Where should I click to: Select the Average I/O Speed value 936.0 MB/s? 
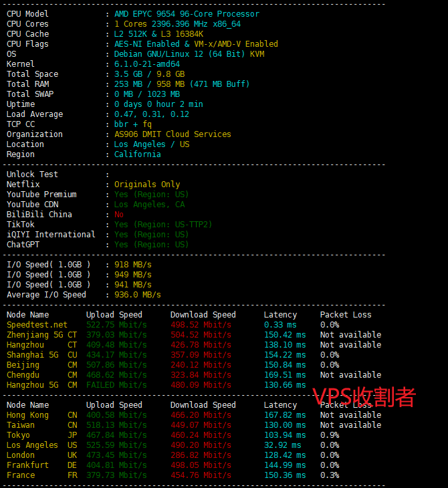[x=138, y=295]
